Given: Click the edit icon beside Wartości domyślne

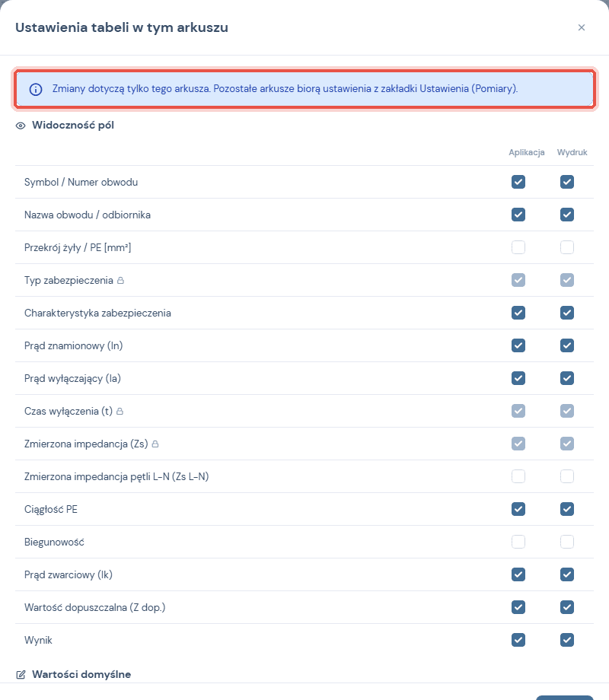Looking at the screenshot, I should (21, 675).
